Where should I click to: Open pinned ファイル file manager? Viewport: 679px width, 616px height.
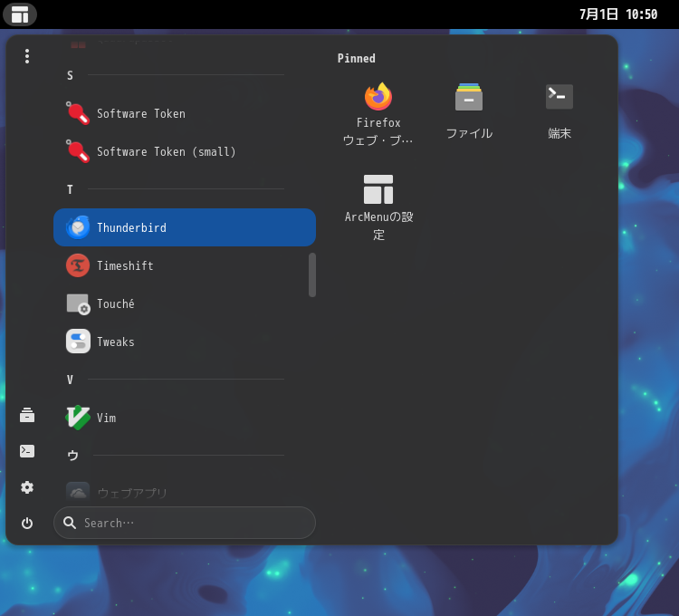pyautogui.click(x=469, y=111)
